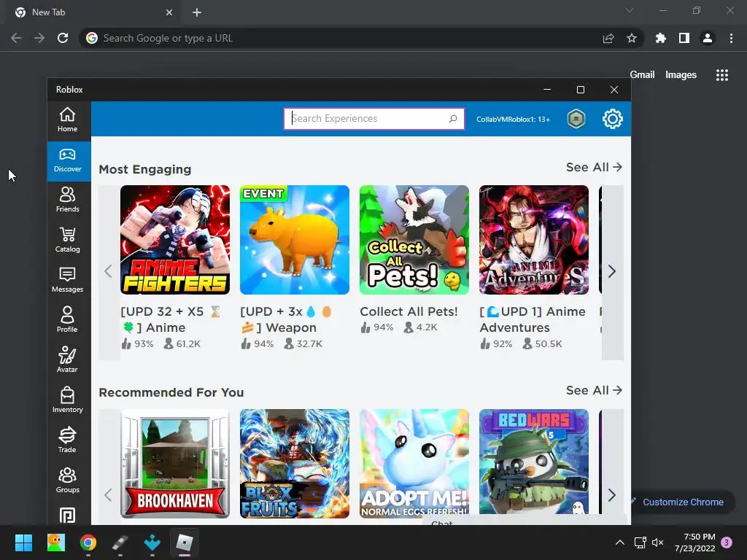Viewport: 747px width, 560px height.
Task: Open Inventory backpack icon
Action: point(68,400)
